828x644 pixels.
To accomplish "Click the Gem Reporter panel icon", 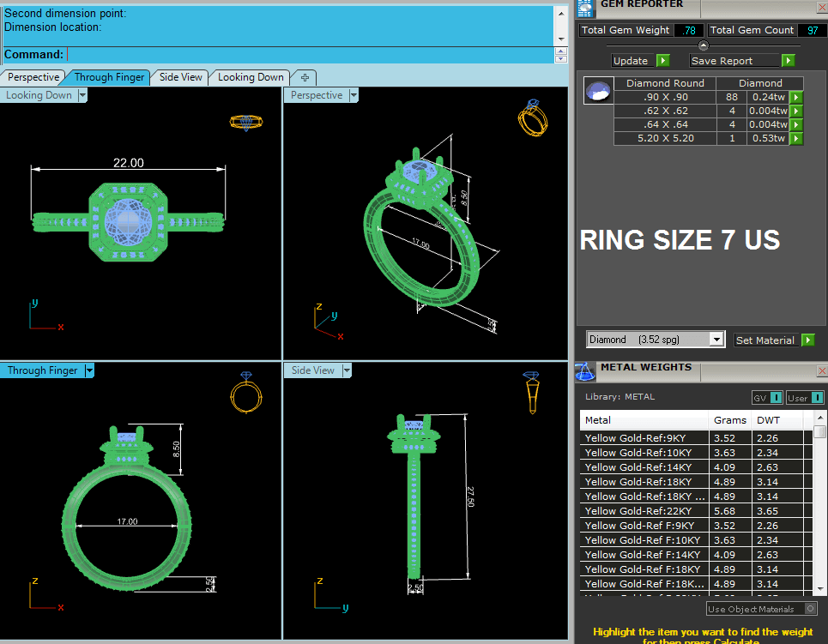I will [585, 8].
